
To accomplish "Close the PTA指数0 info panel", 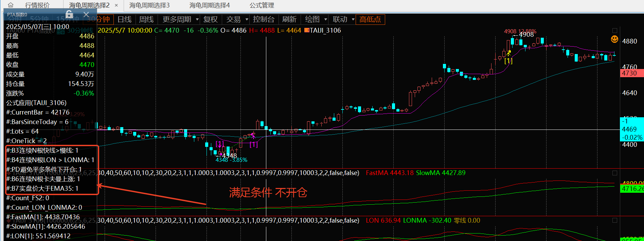I will coord(86,14).
